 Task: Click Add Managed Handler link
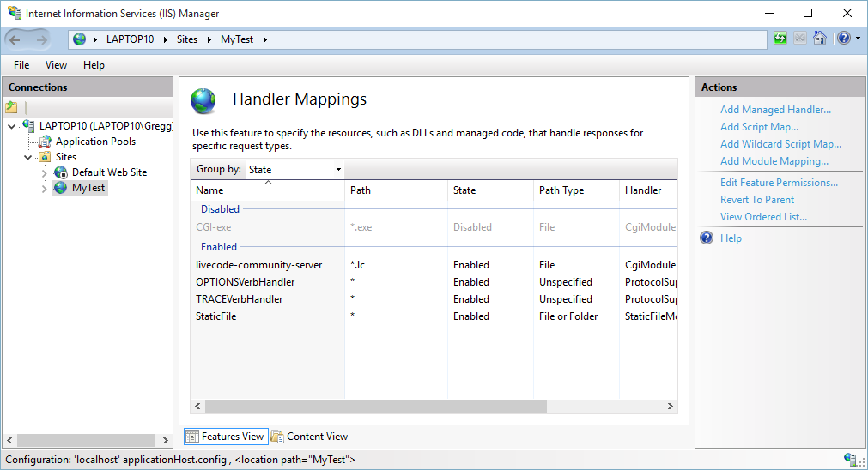click(775, 110)
